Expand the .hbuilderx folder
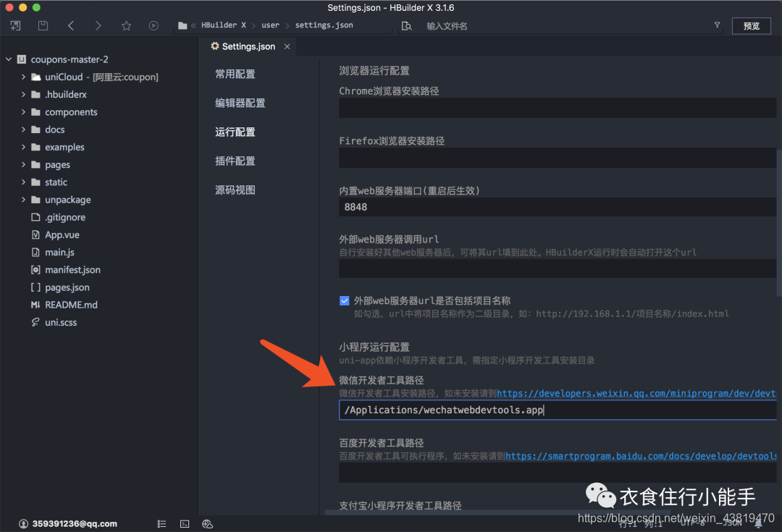782x532 pixels. [x=23, y=94]
